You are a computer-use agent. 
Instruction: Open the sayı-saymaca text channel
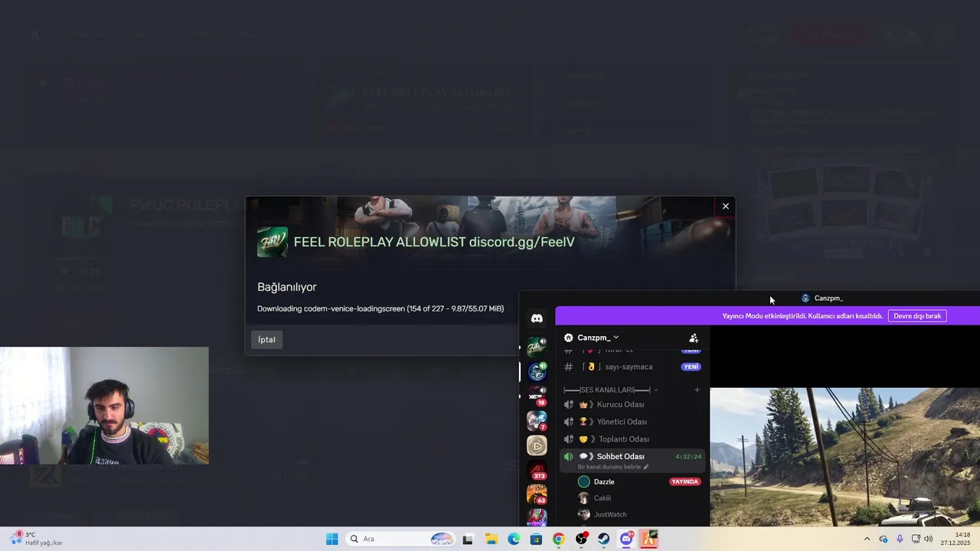click(x=632, y=367)
